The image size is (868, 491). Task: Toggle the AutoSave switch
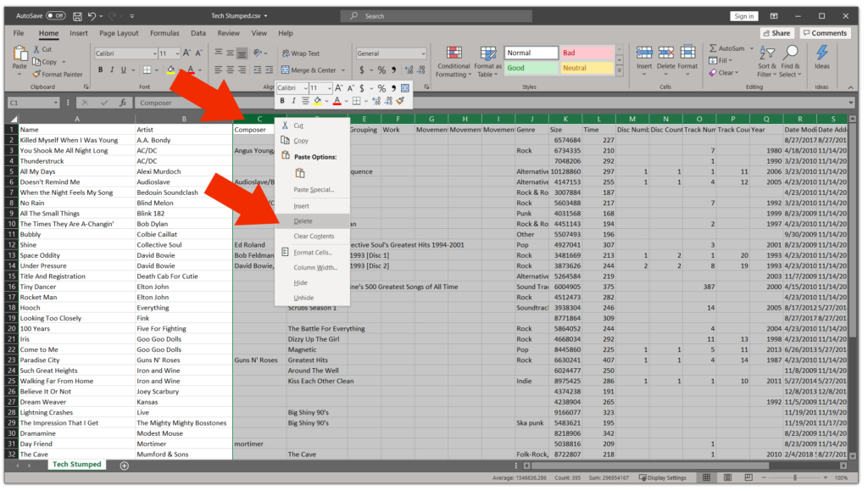[56, 16]
